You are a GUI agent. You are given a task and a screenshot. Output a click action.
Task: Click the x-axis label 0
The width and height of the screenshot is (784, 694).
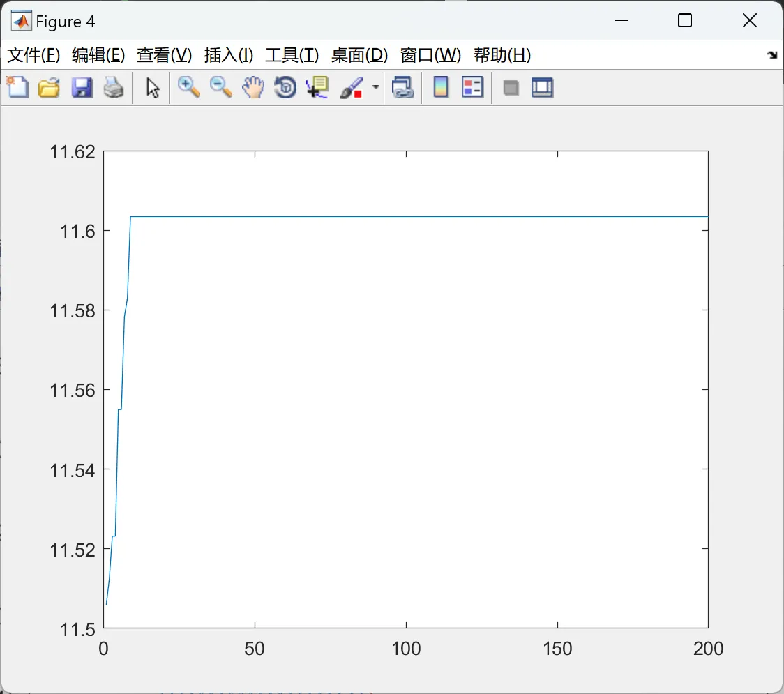tap(103, 649)
